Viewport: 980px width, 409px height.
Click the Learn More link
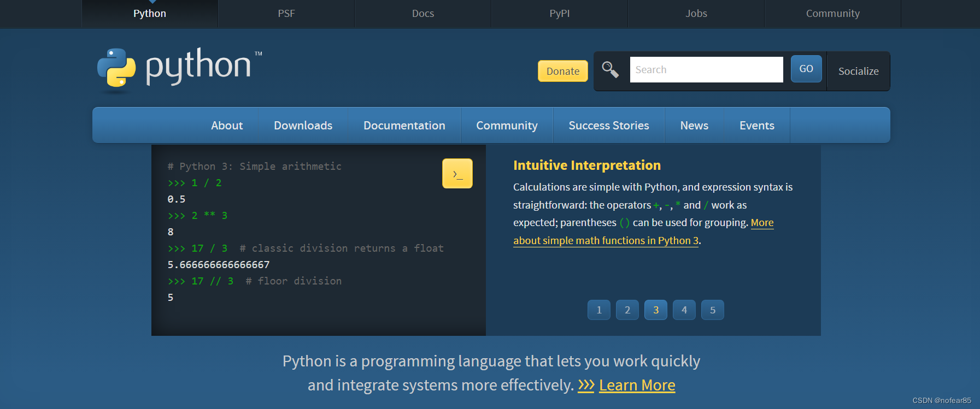(x=637, y=385)
